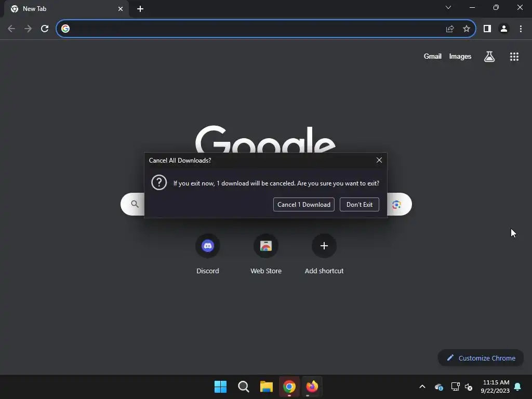Open the Chrome side panel
Image resolution: width=532 pixels, height=399 pixels.
(x=487, y=29)
